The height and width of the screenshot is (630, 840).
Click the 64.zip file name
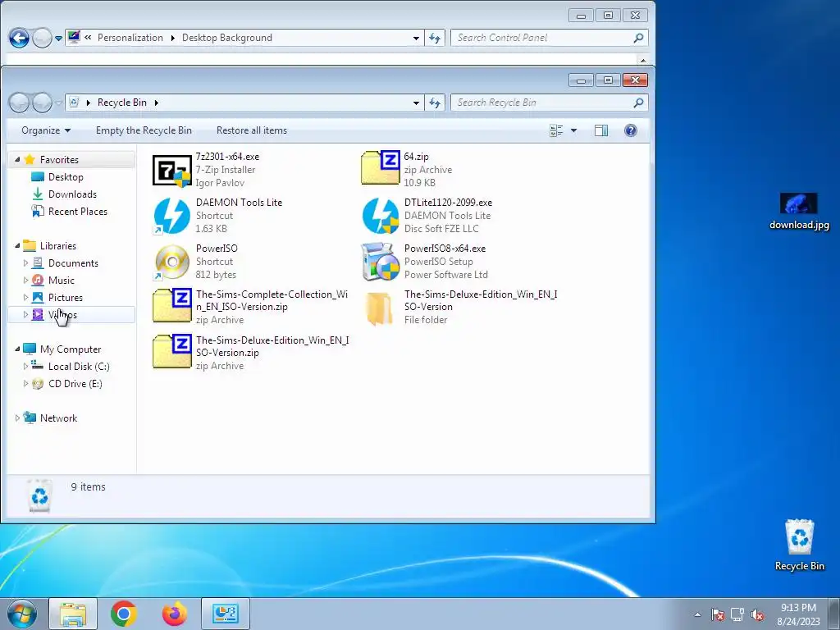click(x=416, y=157)
